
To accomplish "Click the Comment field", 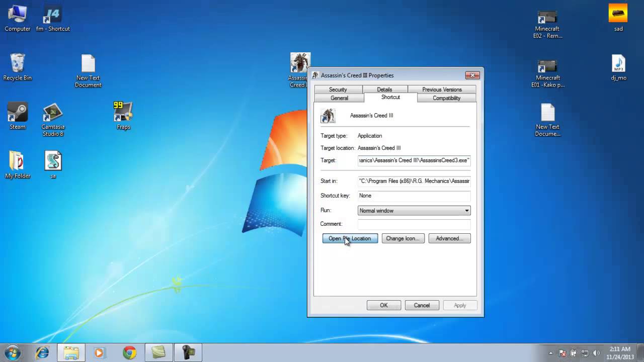I will click(414, 224).
